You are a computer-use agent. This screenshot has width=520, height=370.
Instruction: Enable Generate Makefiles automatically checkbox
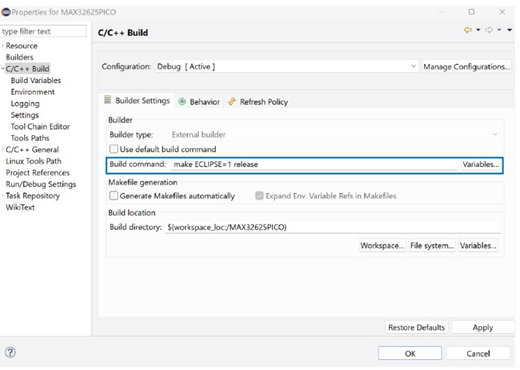(x=114, y=195)
